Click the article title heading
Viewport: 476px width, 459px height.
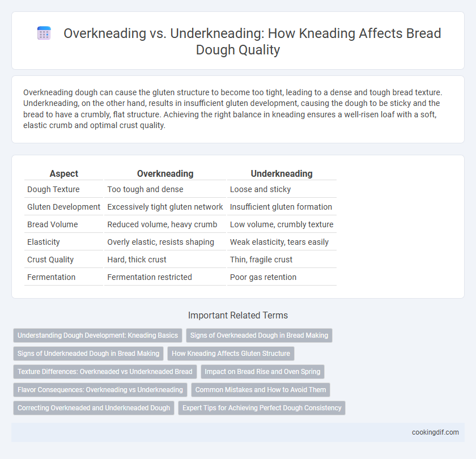click(252, 41)
